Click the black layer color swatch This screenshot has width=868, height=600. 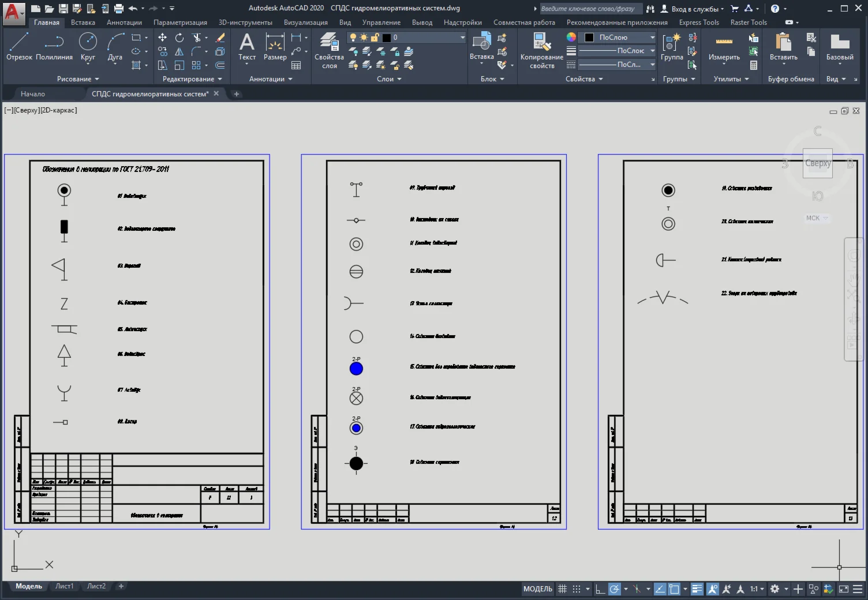coord(387,37)
